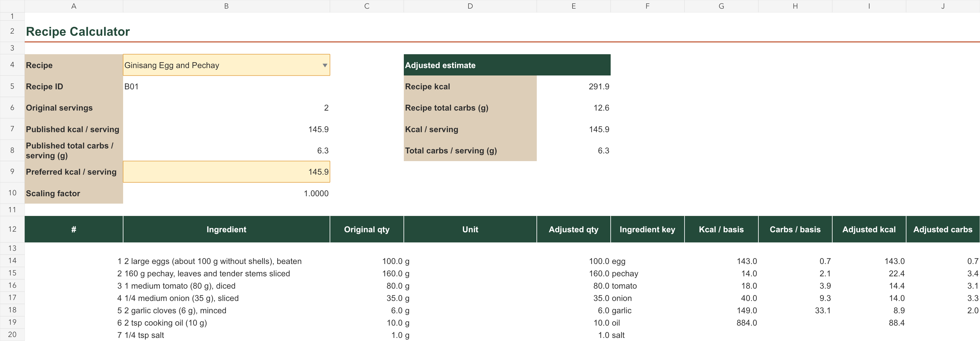Click the Scaling factor label
The width and height of the screenshot is (980, 341).
53,193
